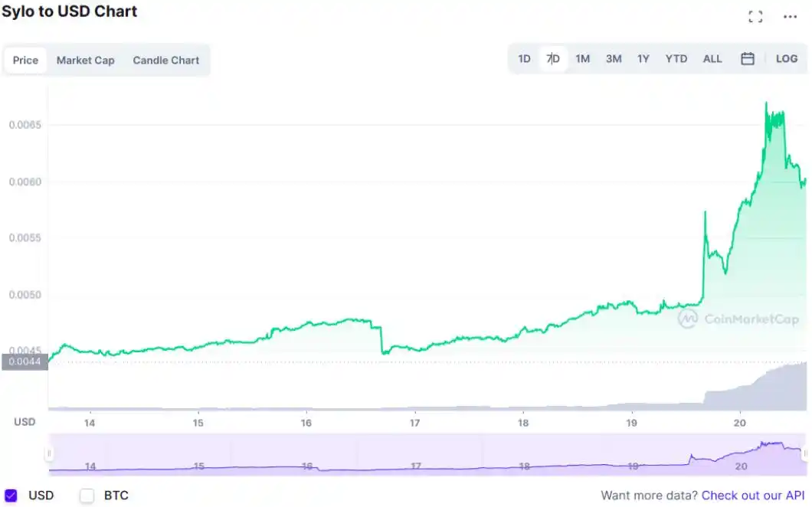
Task: Enable the LOG scale toggle
Action: tap(787, 57)
